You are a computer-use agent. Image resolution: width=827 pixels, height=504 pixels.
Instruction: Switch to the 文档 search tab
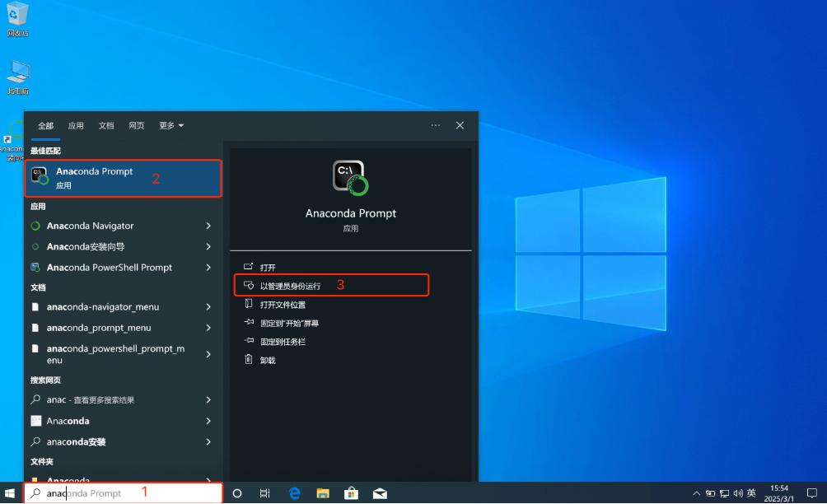click(106, 125)
